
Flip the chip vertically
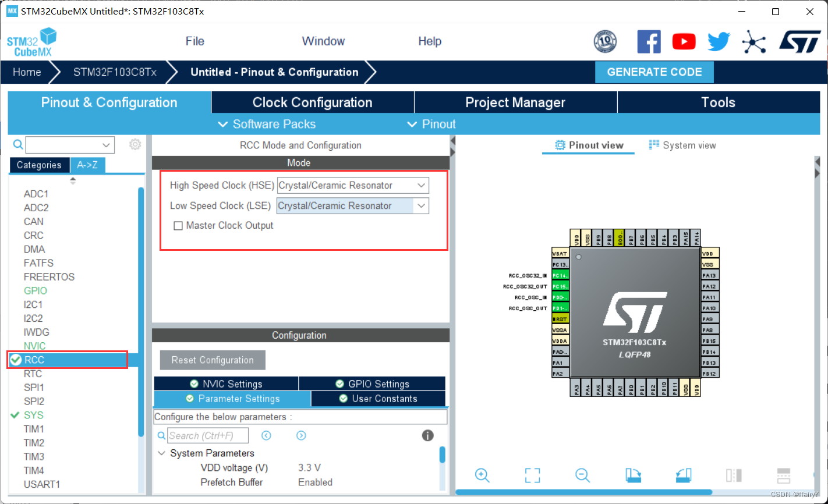coord(784,475)
